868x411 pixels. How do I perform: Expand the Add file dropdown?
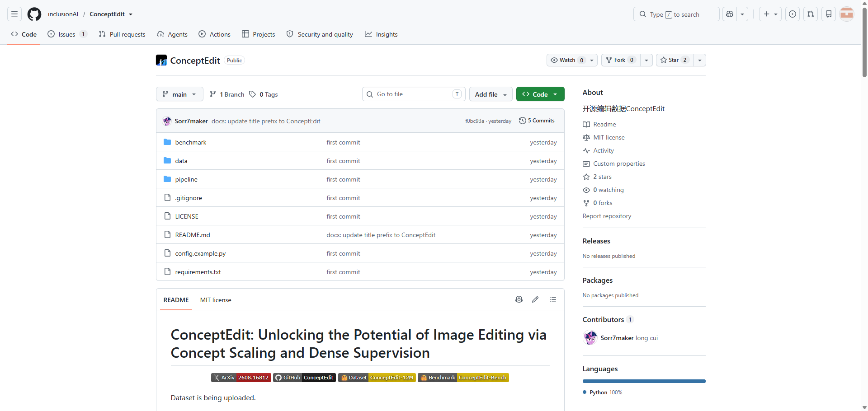(491, 94)
